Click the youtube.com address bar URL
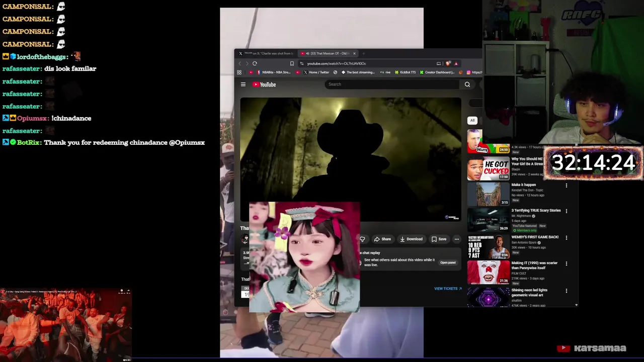Image resolution: width=644 pixels, height=362 pixels. 337,63
